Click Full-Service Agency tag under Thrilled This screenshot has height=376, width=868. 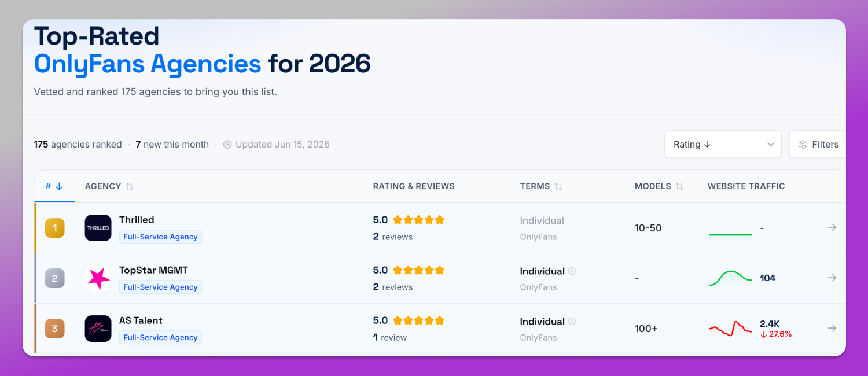(160, 237)
